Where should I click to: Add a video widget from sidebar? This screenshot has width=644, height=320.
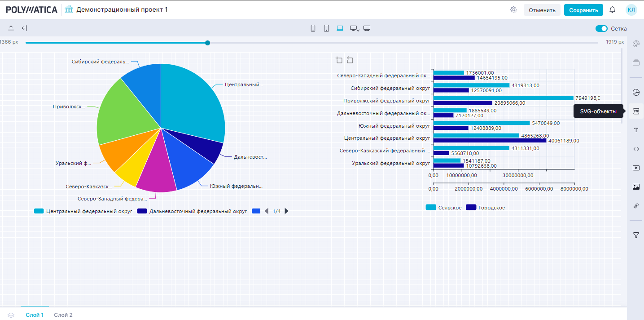636,168
